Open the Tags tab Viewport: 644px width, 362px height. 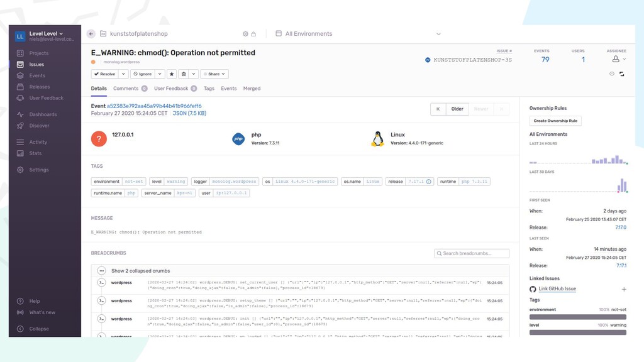pyautogui.click(x=209, y=89)
